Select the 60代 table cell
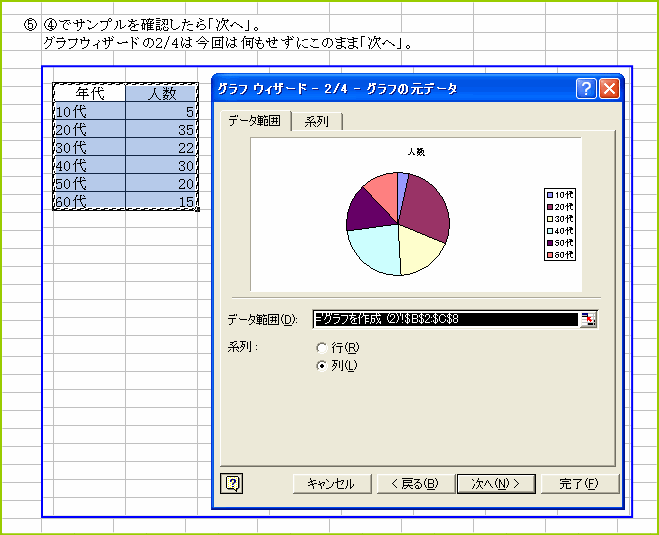The image size is (659, 535). tap(90, 201)
